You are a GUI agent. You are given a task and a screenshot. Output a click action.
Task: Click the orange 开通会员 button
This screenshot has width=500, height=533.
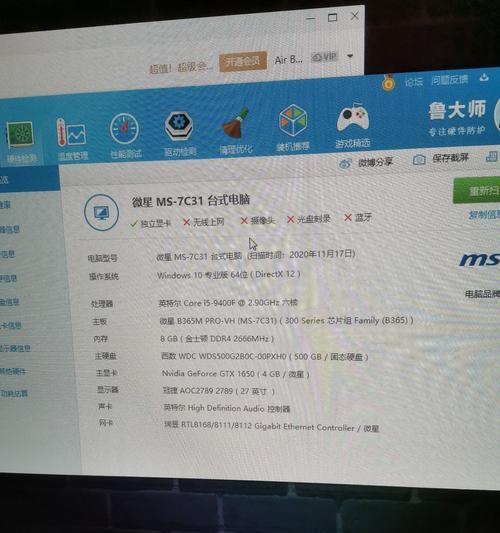[243, 61]
